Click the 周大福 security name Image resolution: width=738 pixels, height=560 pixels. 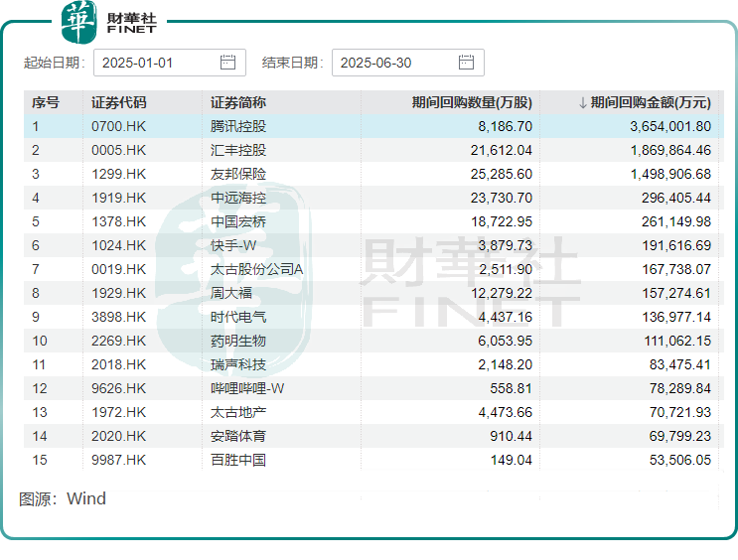[231, 293]
